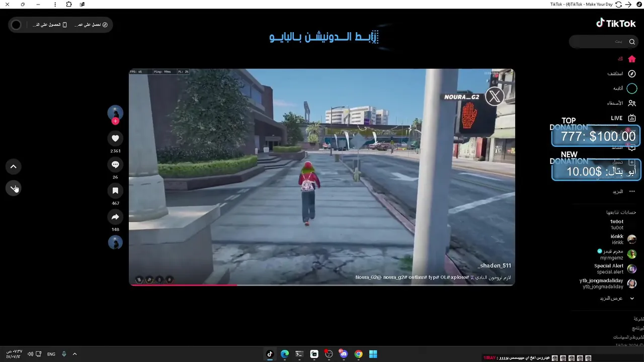Image resolution: width=644 pixels, height=362 pixels.
Task: Open followed account mjrmgemz
Action: coord(616,254)
